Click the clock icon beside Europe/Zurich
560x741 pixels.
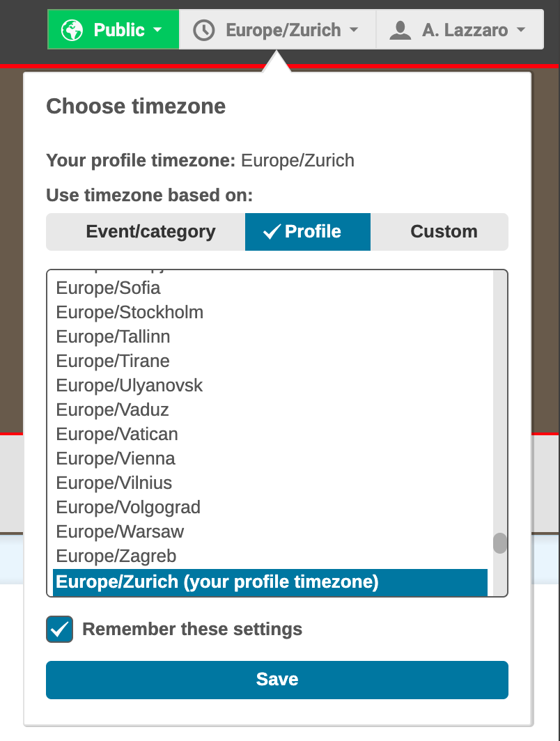click(x=203, y=30)
